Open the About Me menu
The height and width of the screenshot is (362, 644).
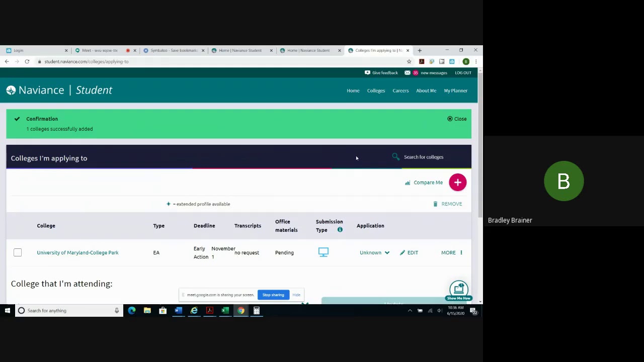pyautogui.click(x=426, y=91)
